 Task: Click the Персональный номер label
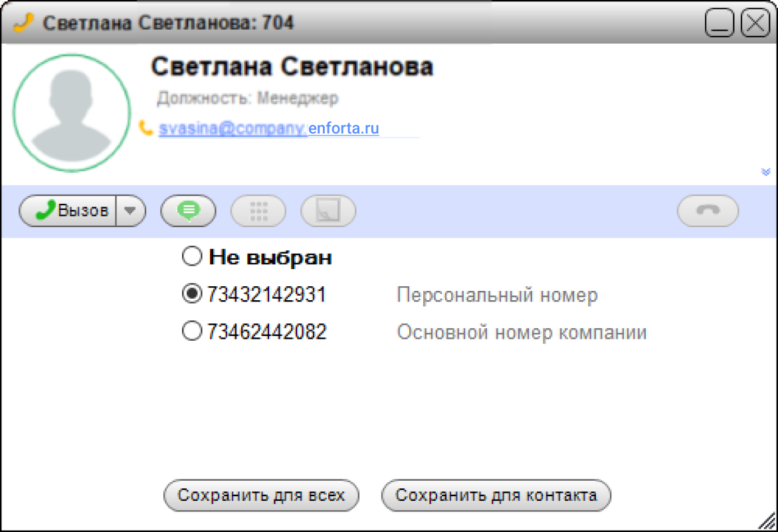497,295
